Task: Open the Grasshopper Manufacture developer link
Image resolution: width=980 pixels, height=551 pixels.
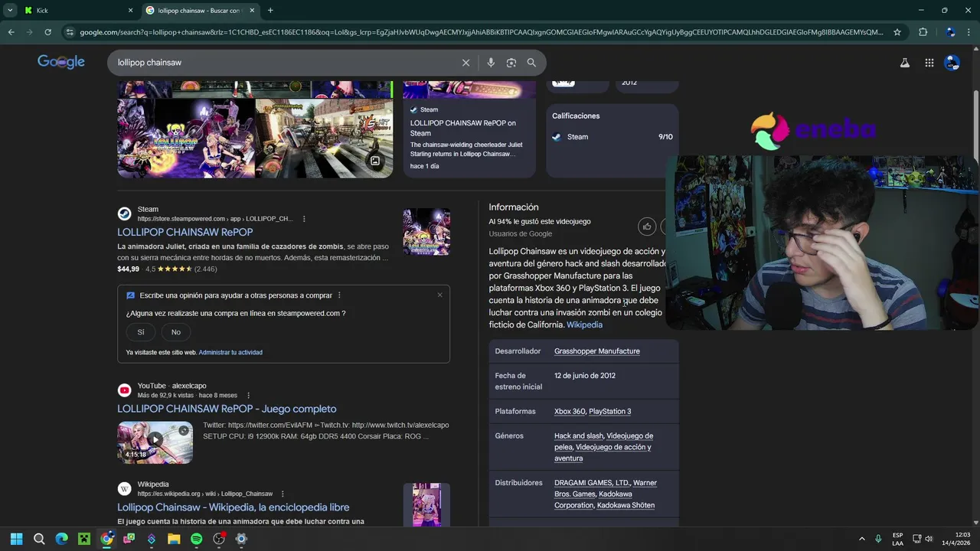Action: coord(597,351)
